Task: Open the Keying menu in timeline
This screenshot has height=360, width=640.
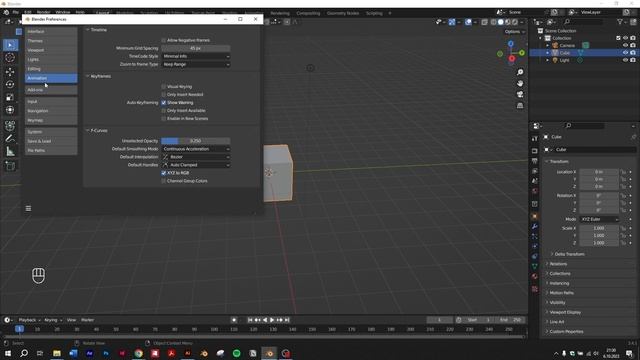Action: [x=53, y=320]
